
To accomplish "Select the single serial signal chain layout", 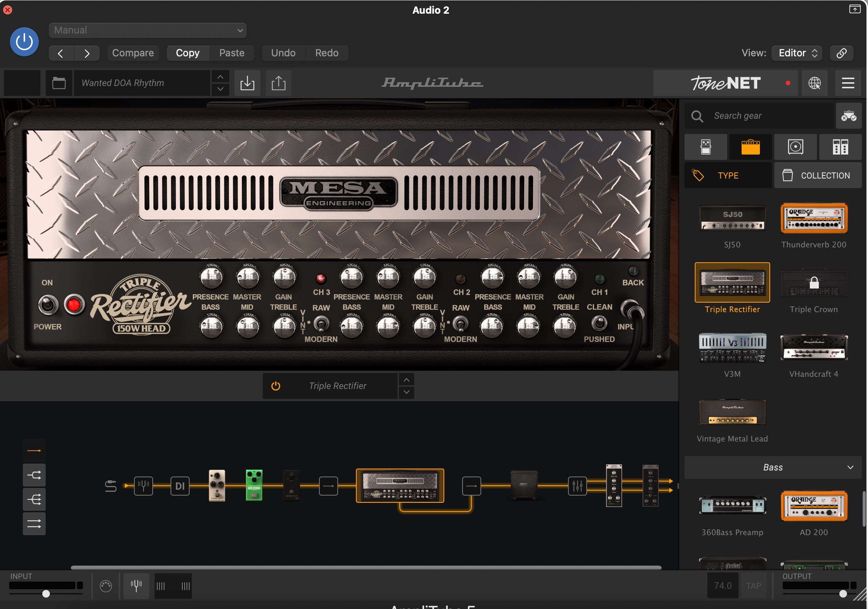I will point(34,451).
